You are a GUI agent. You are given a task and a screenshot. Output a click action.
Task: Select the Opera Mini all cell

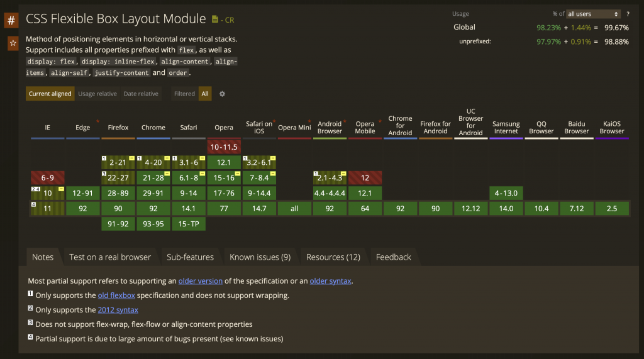tap(294, 209)
